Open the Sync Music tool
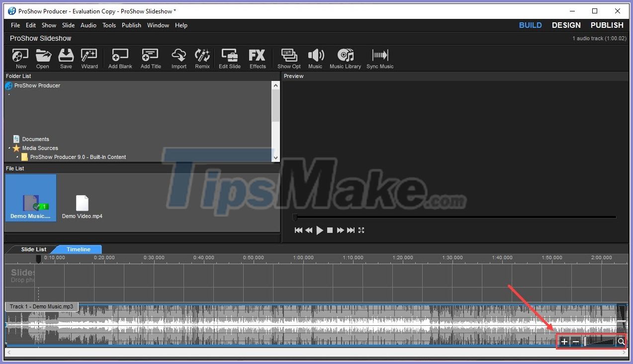The image size is (633, 364). 379,58
